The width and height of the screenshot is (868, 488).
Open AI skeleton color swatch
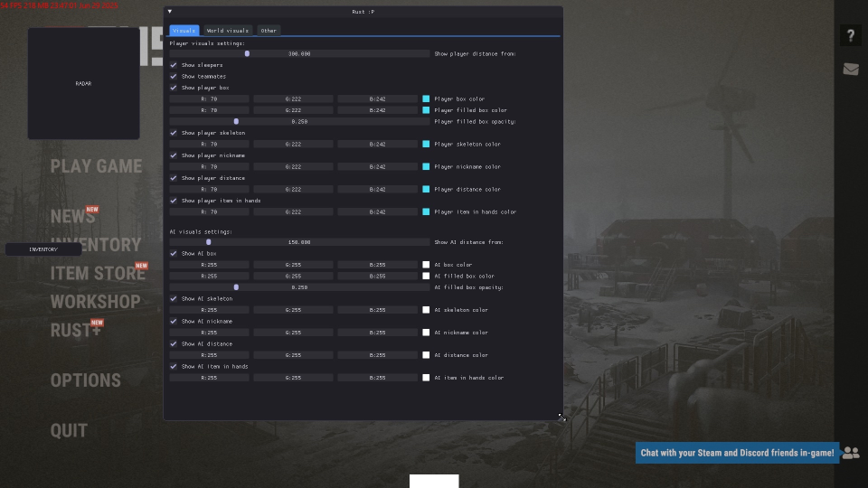tap(426, 310)
